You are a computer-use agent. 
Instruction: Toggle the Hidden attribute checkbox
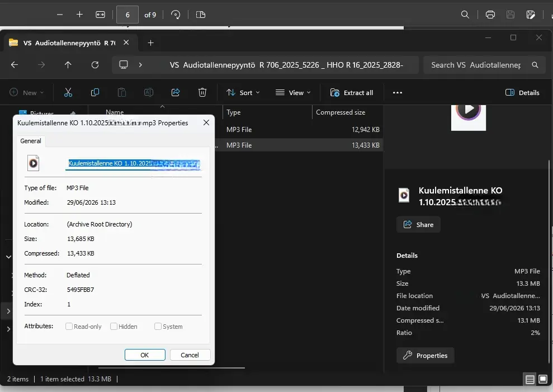(x=114, y=327)
